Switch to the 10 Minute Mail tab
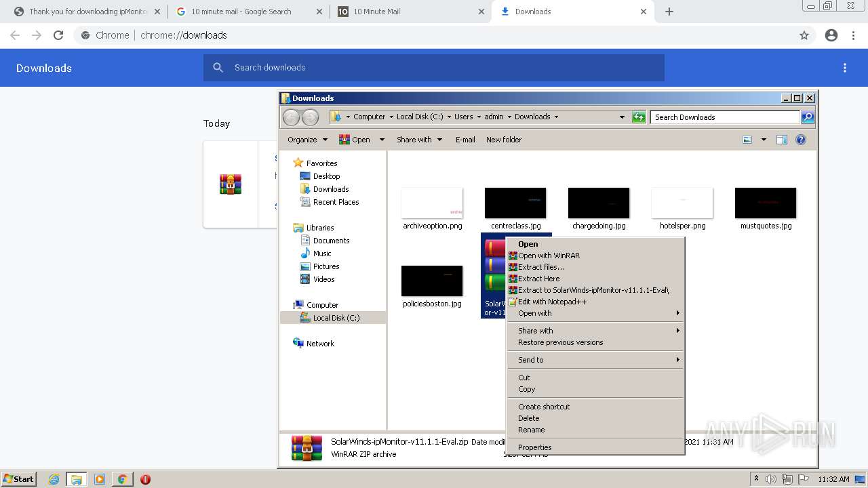Viewport: 868px width, 488px height. 410,12
